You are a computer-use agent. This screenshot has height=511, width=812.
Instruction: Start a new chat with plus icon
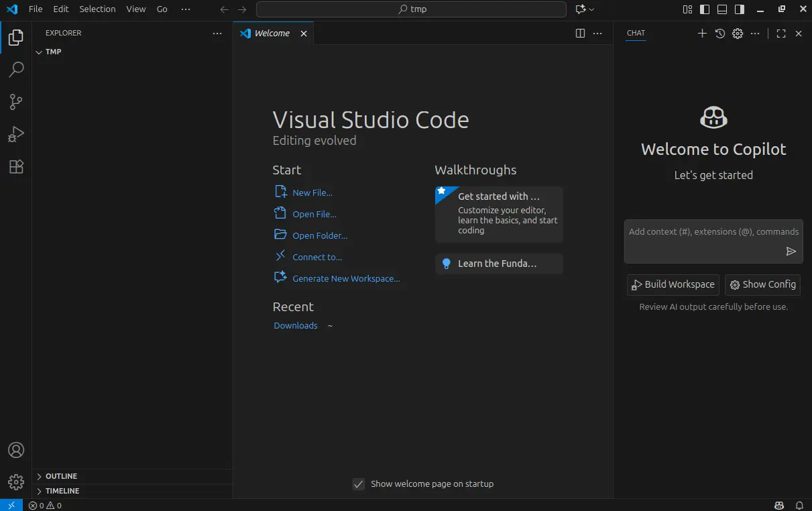[x=702, y=34]
